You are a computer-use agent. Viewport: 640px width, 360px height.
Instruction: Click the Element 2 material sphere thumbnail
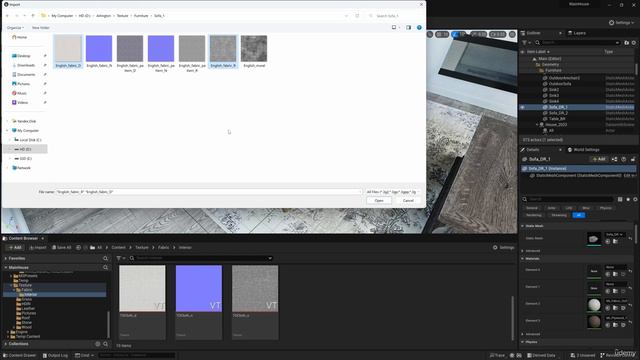coord(594,304)
